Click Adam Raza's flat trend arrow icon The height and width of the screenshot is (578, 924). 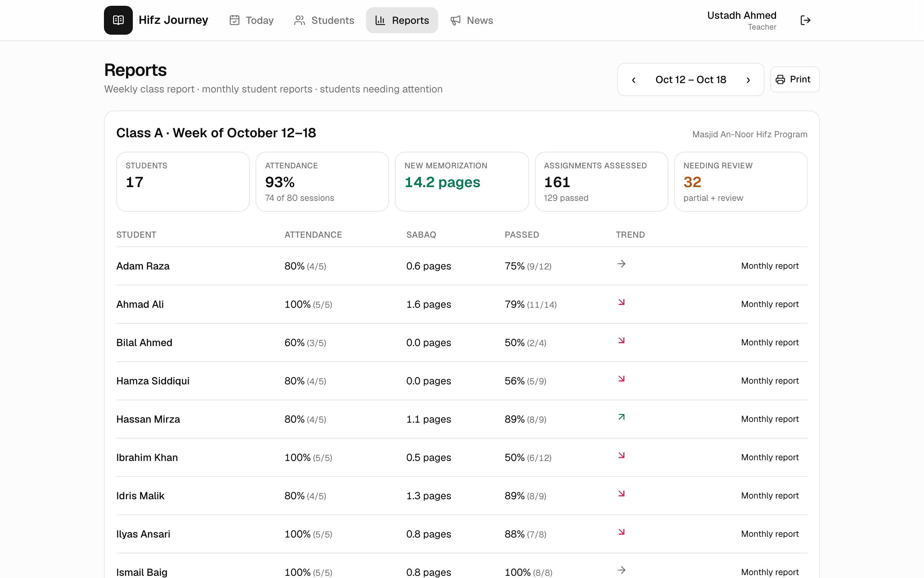[621, 264]
